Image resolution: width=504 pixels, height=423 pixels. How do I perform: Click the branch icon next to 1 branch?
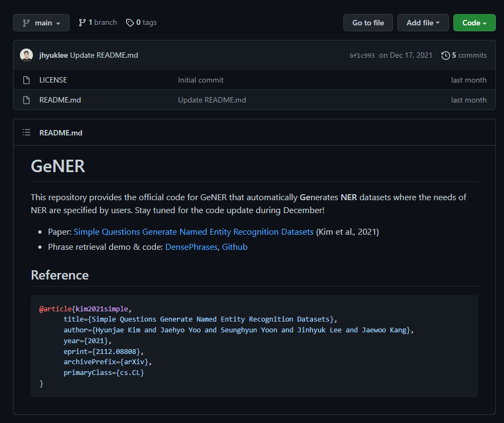point(82,23)
